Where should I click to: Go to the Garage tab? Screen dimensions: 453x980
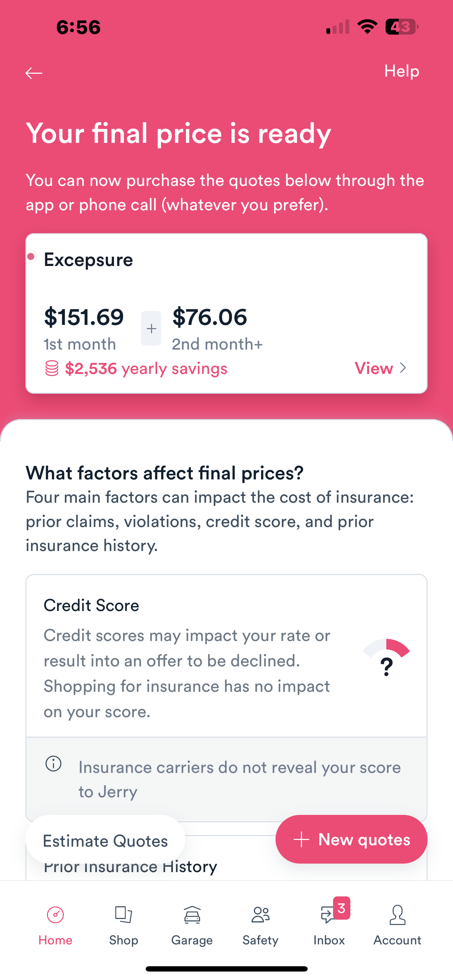192,925
